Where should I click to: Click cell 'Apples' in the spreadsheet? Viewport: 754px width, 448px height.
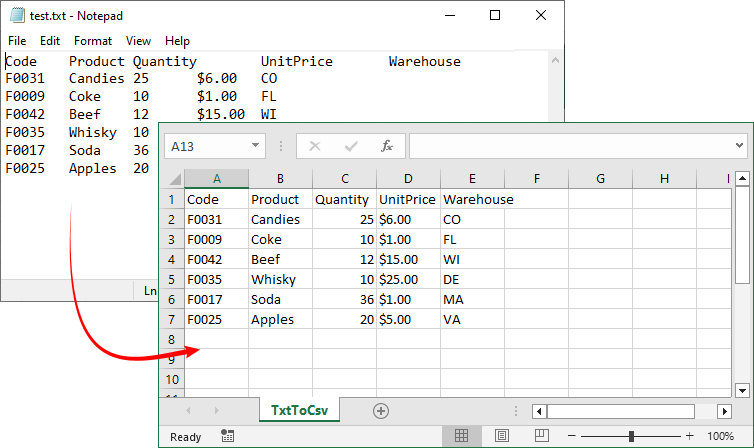[280, 319]
